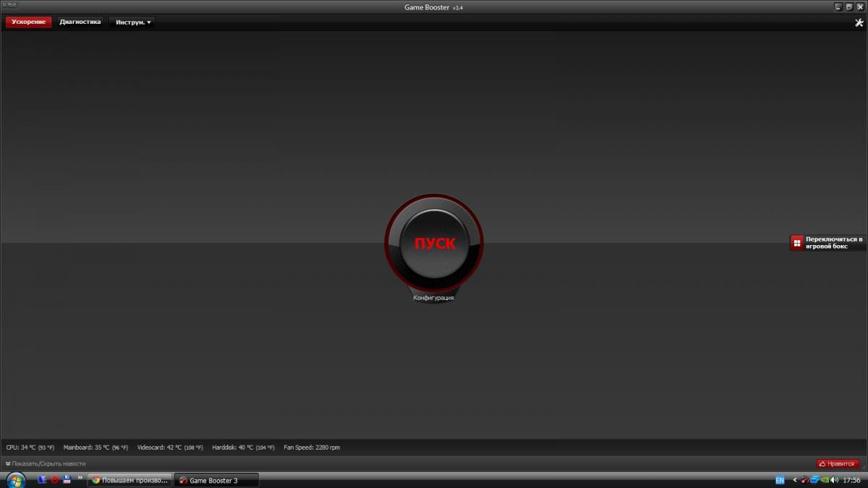Show hidden tray icons arrow
The height and width of the screenshot is (488, 868).
coord(795,480)
